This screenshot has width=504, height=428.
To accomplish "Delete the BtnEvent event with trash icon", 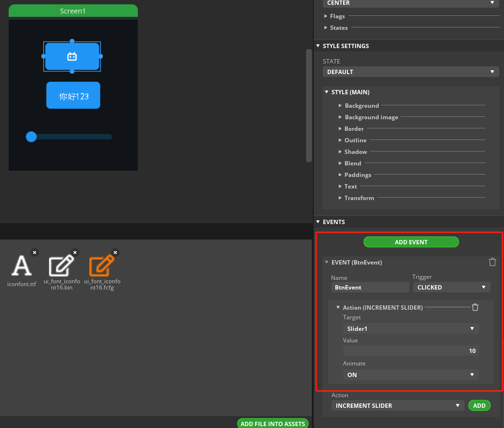I will click(x=492, y=262).
